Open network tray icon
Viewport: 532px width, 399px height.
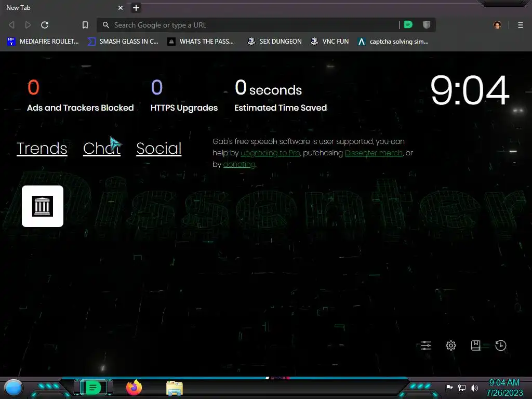(x=462, y=388)
